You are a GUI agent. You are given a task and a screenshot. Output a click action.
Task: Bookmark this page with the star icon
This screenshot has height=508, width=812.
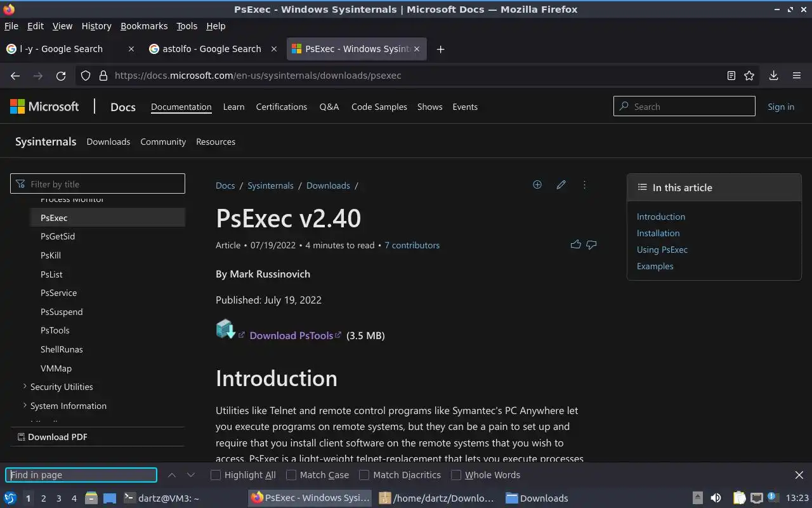point(749,76)
